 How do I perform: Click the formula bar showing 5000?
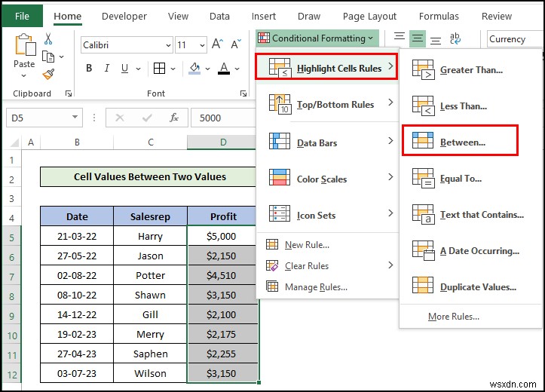[223, 118]
